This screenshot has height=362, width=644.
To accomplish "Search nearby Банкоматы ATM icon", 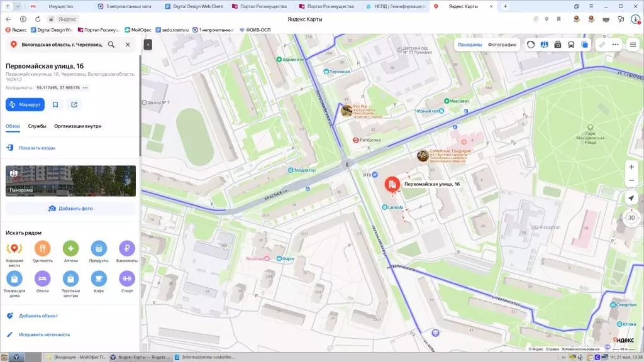I will (x=127, y=248).
